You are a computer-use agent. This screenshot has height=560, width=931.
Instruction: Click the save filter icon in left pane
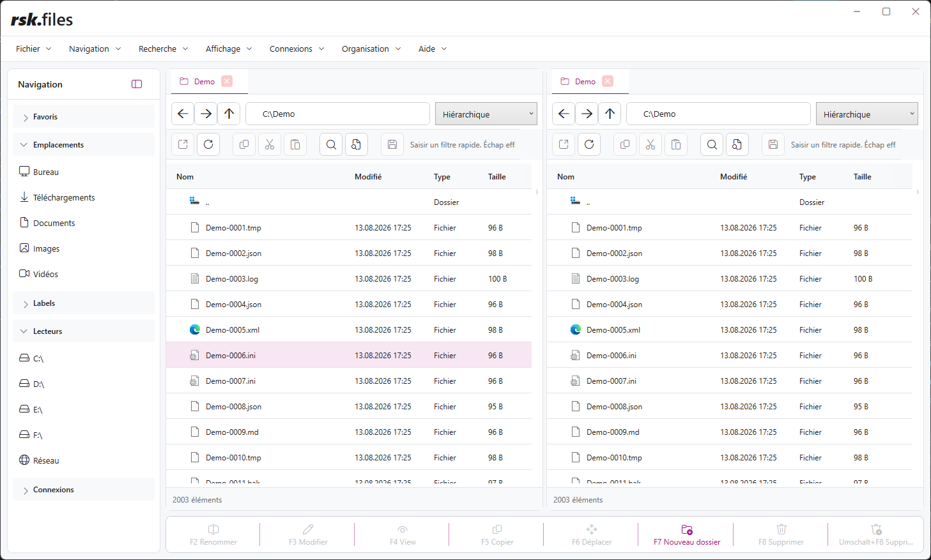[392, 144]
